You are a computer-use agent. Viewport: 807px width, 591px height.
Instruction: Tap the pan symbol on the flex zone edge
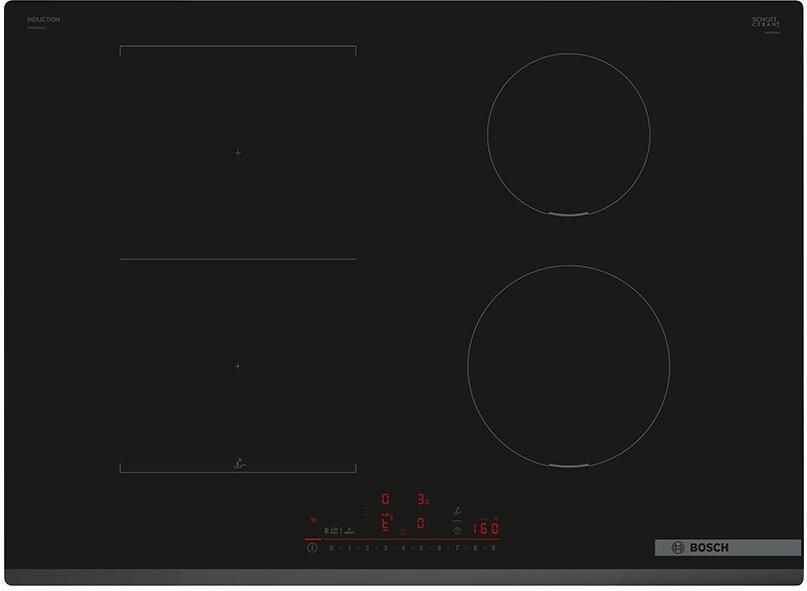click(238, 465)
